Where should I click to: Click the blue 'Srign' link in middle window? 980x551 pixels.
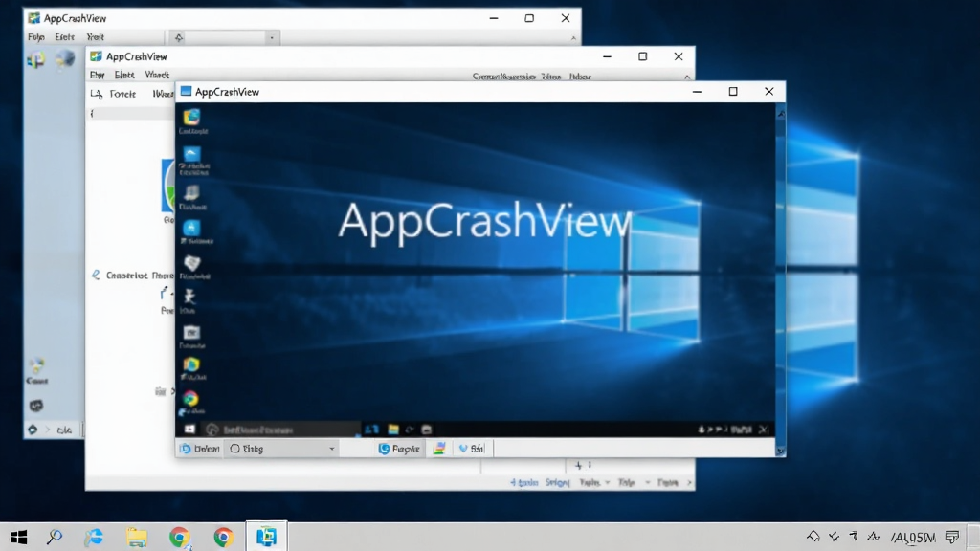[x=558, y=482]
